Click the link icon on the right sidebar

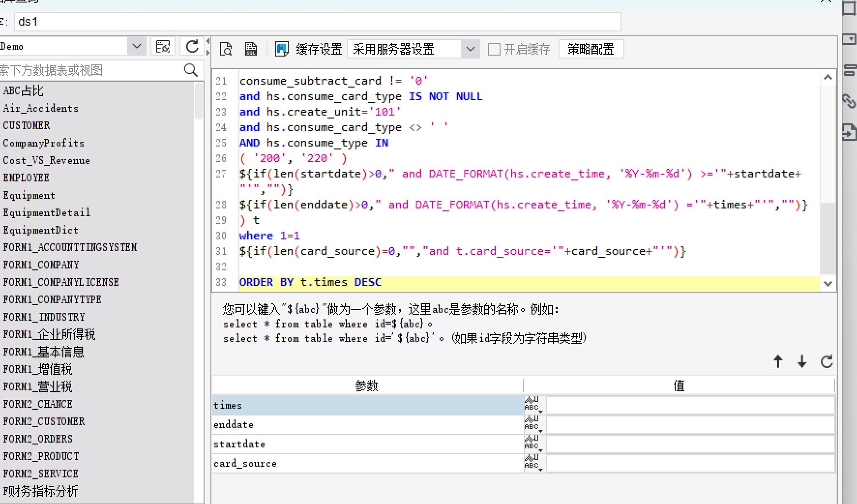tap(849, 101)
